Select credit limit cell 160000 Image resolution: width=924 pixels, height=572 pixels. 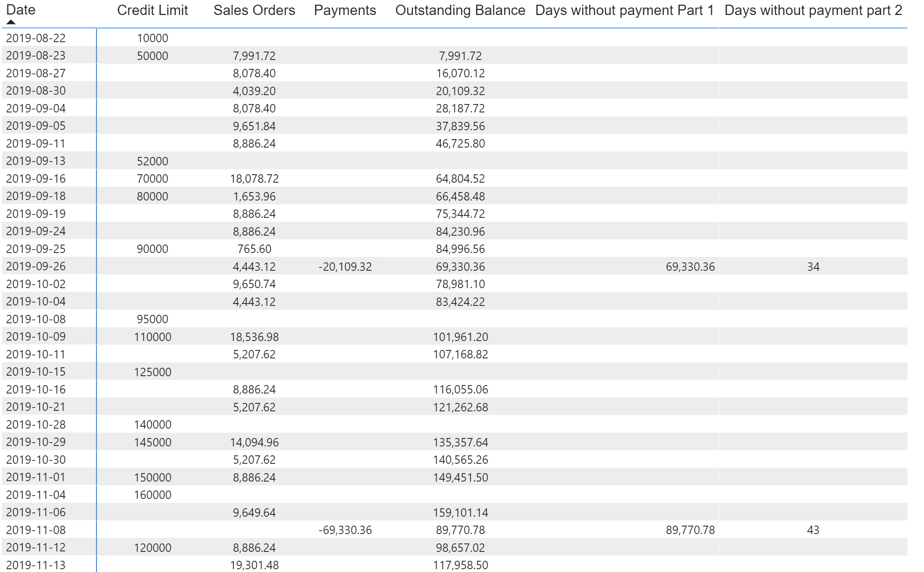click(152, 495)
